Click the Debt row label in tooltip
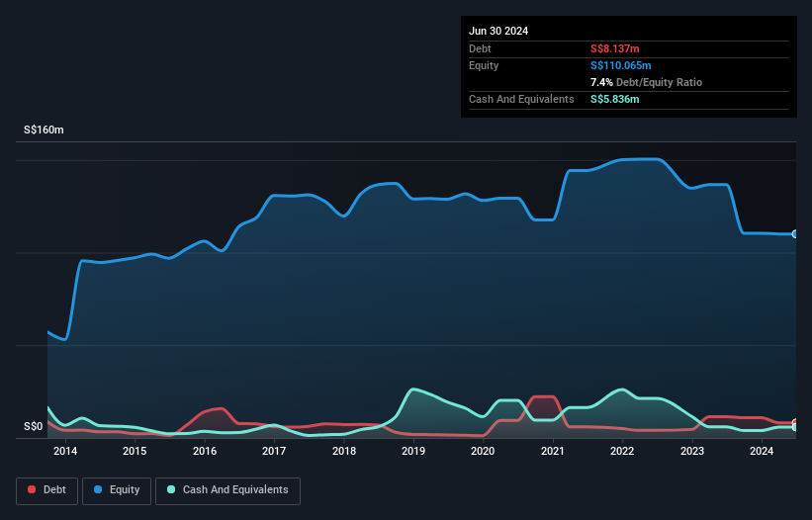This screenshot has height=520, width=812. click(x=480, y=48)
